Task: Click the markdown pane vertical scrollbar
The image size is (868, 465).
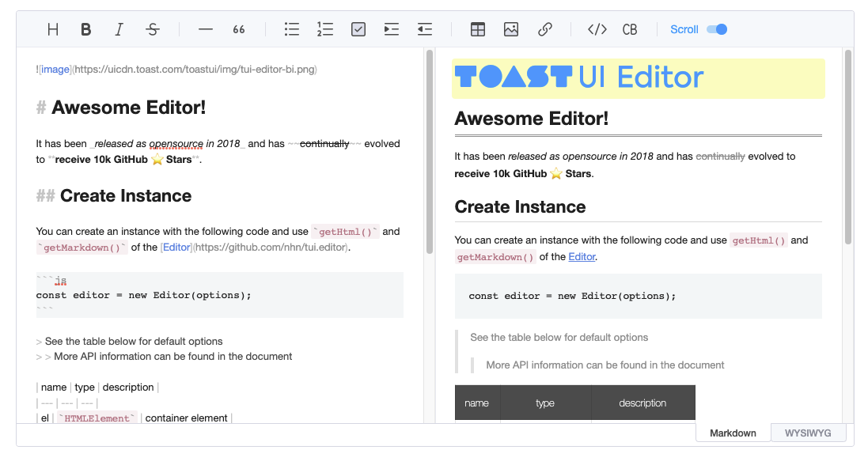Action: (x=429, y=152)
